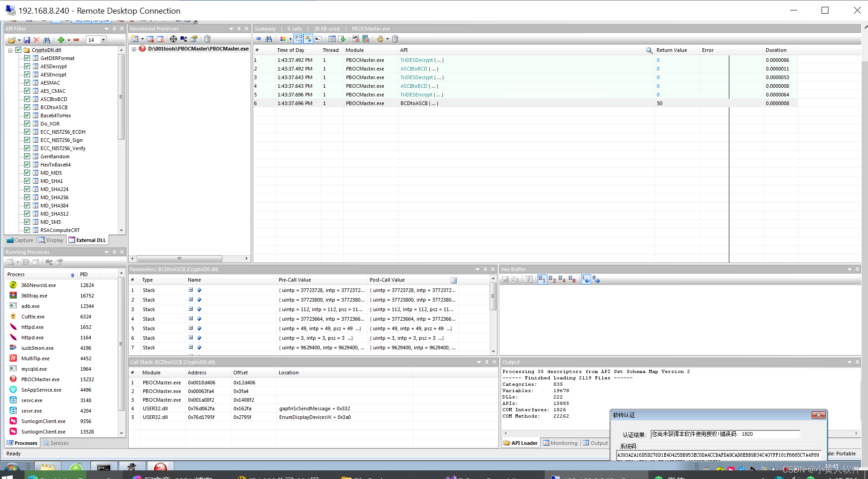Click the columns layout icon in Summary toolbar
868x479 pixels.
(x=332, y=39)
